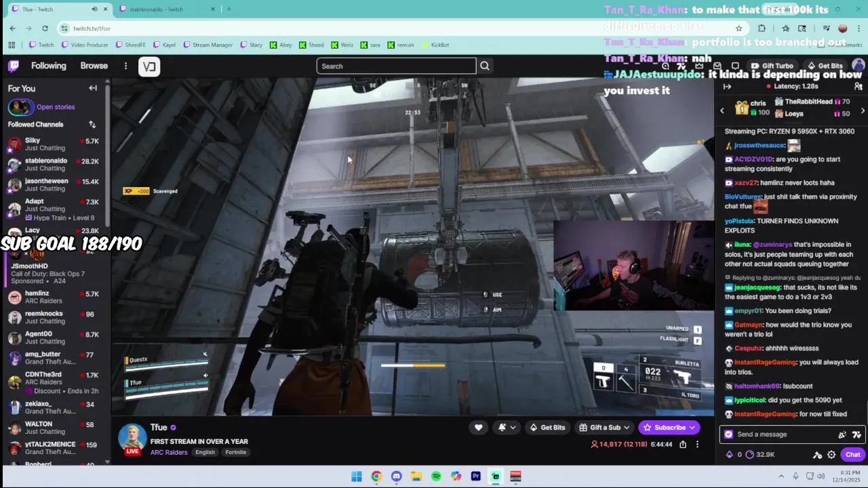
Task: Open the KickBot bookmark
Action: [x=435, y=45]
